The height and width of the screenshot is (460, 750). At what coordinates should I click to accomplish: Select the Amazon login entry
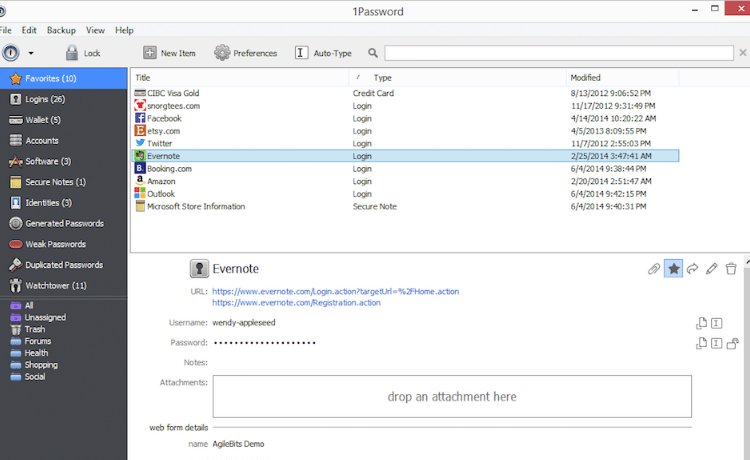tap(406, 181)
